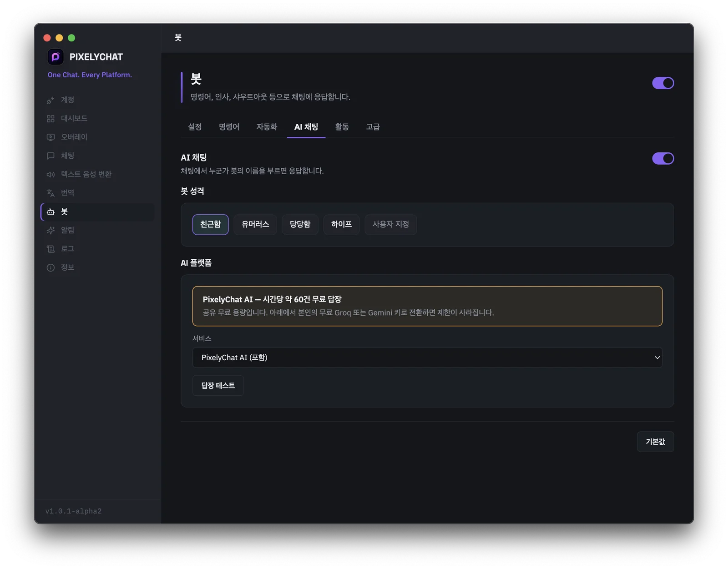Close the window with red button
Viewport: 728px width, 569px height.
47,38
